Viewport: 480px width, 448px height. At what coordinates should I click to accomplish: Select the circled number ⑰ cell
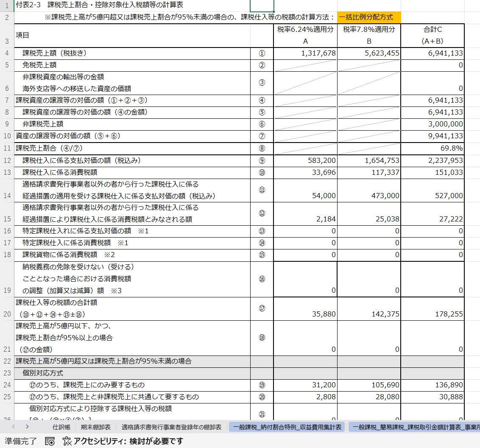(262, 309)
